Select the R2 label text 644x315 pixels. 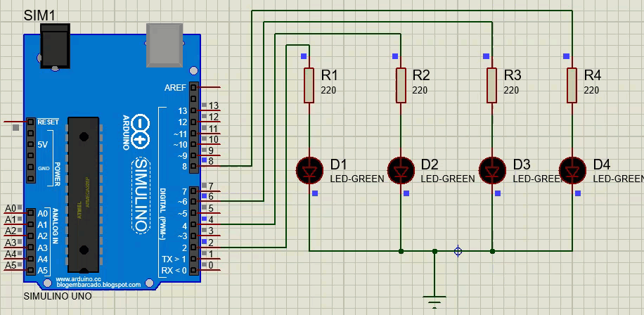click(x=421, y=75)
